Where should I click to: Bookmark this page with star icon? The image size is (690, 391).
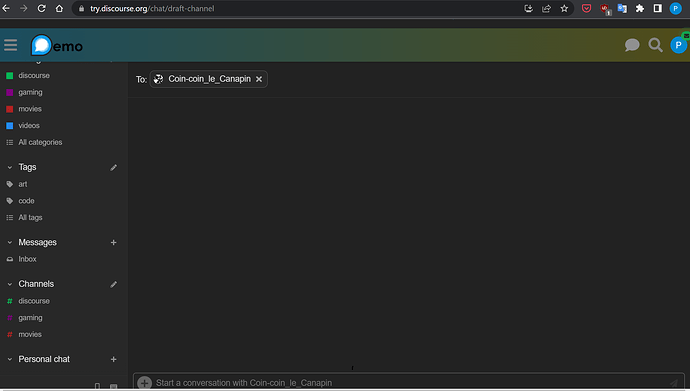pos(564,8)
